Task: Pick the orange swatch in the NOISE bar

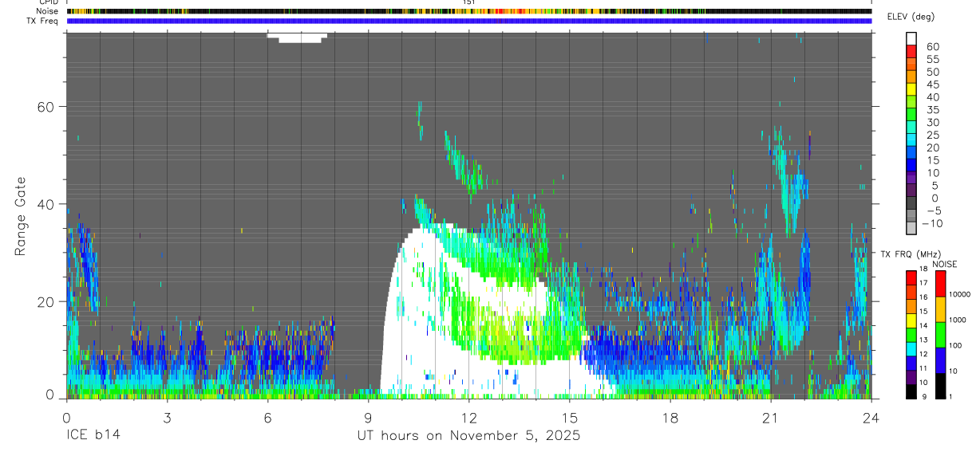Action: [x=941, y=309]
